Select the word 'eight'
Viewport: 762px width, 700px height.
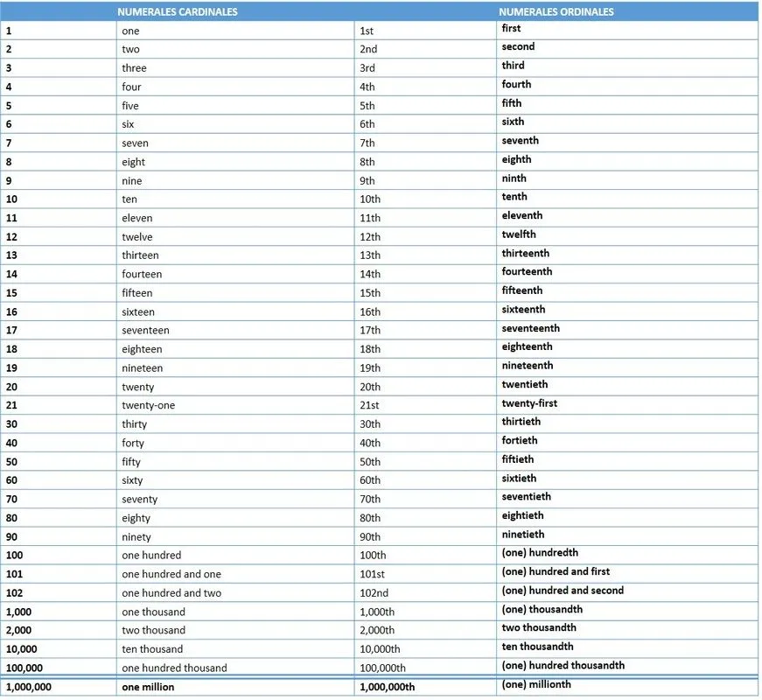click(x=134, y=163)
